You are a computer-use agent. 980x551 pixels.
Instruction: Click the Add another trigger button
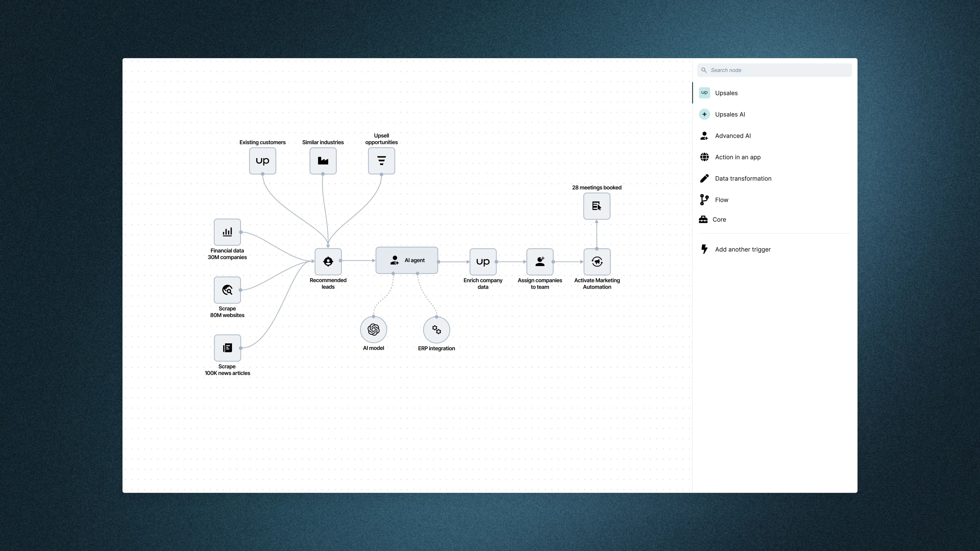[x=742, y=249]
